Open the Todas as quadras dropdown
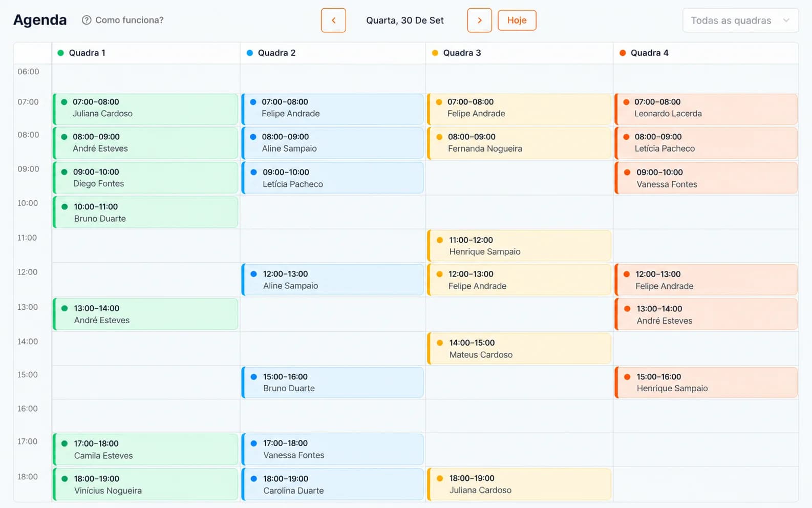 pos(740,20)
